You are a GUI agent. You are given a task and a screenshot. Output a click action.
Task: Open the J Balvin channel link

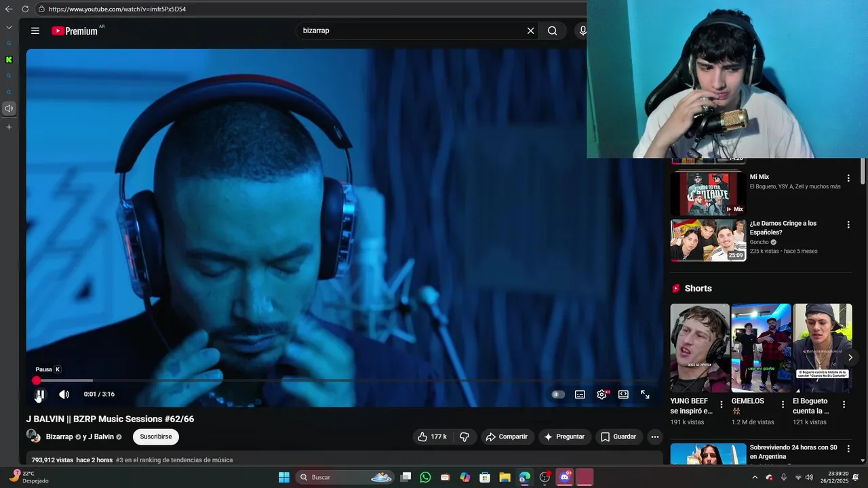[x=101, y=436]
